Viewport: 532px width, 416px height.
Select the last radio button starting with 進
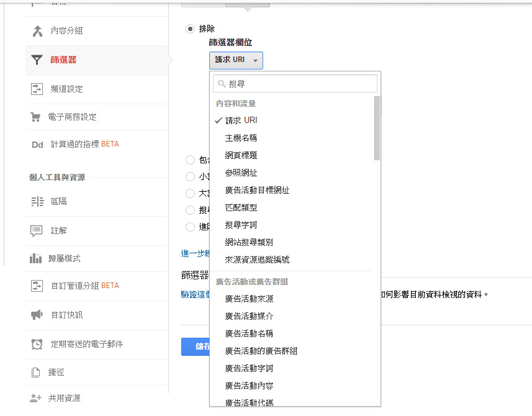pos(191,227)
